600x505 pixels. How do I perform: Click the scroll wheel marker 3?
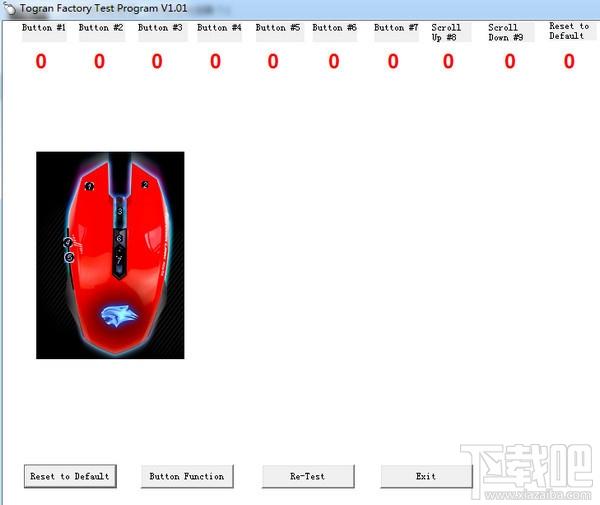pyautogui.click(x=120, y=211)
